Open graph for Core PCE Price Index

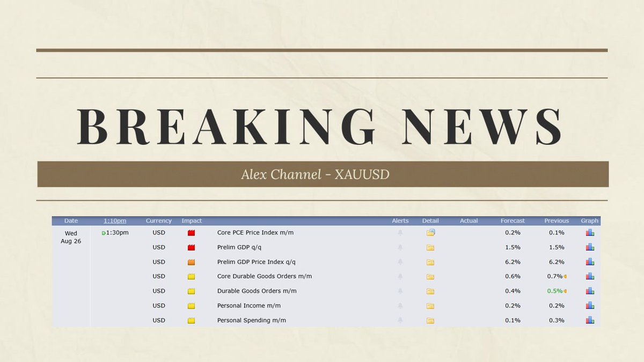tap(590, 233)
